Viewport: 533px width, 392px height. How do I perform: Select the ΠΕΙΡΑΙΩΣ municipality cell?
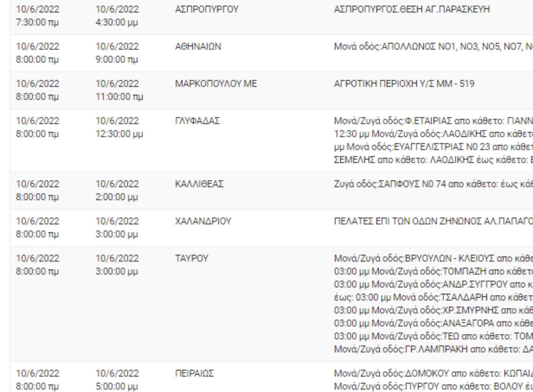tap(194, 373)
